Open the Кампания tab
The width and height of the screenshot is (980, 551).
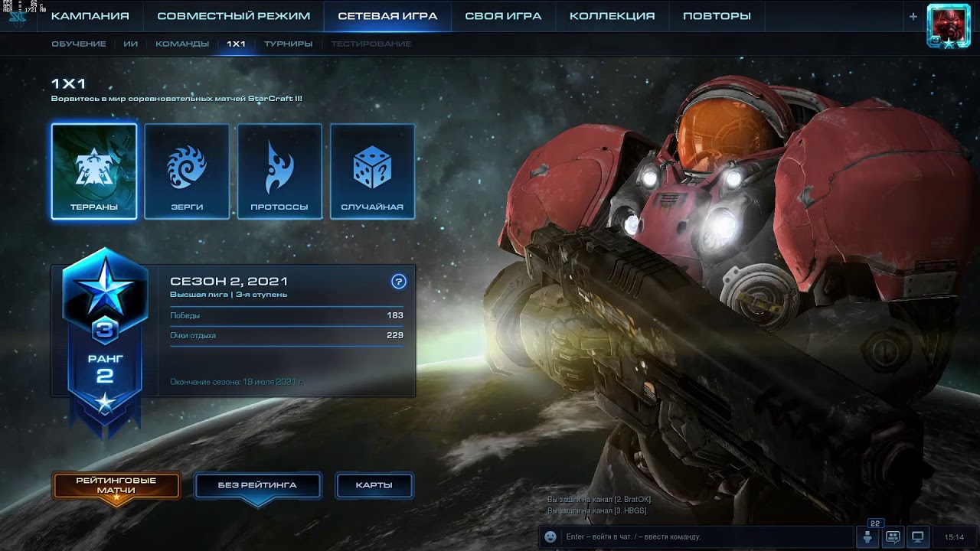click(90, 16)
